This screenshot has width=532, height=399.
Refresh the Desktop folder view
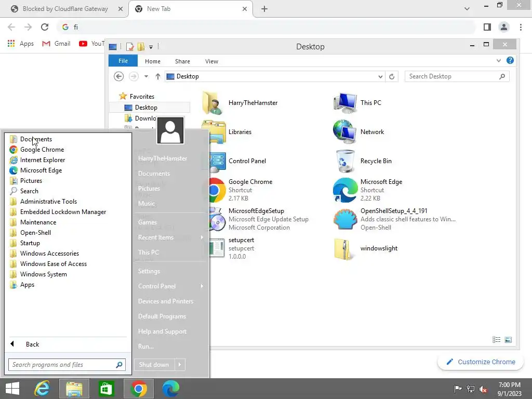pos(392,76)
